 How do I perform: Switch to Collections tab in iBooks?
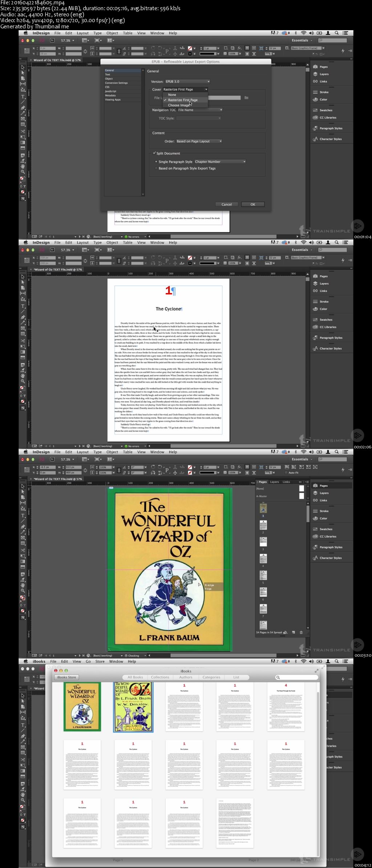160,677
